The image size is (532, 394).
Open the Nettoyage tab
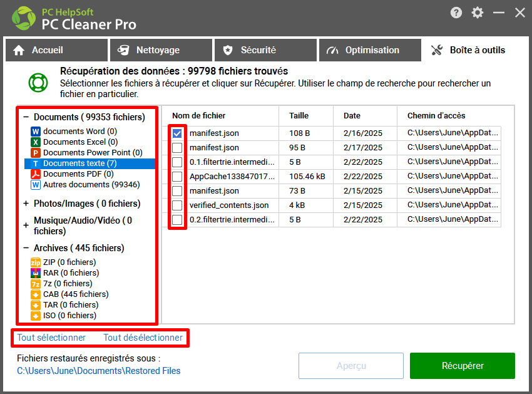point(161,50)
